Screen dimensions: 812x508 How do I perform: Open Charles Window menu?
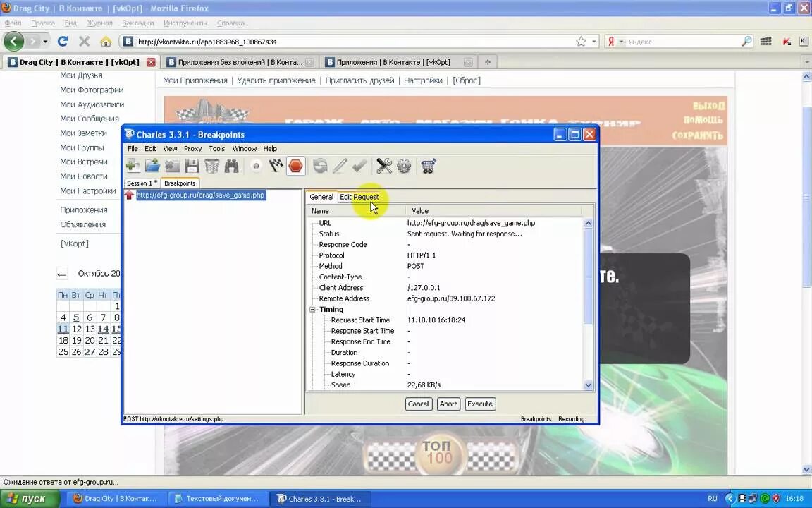click(245, 148)
